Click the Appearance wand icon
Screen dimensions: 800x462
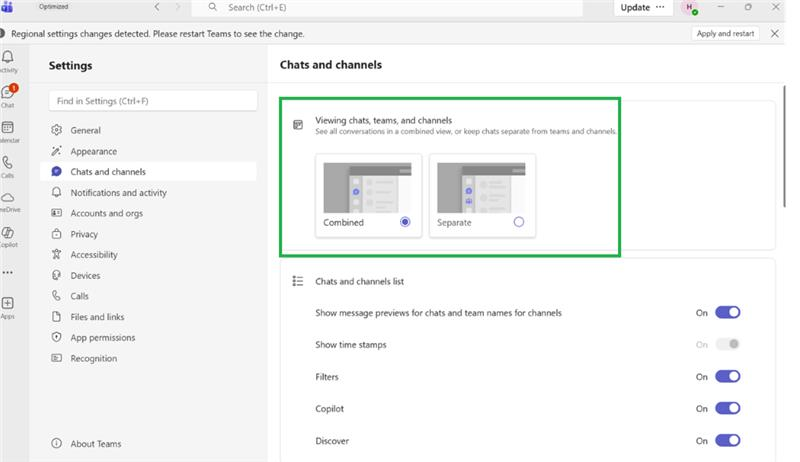coord(57,151)
